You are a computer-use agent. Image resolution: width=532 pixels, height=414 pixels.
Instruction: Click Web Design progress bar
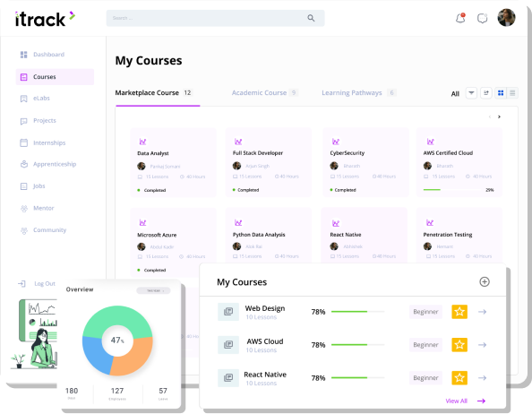(x=358, y=312)
